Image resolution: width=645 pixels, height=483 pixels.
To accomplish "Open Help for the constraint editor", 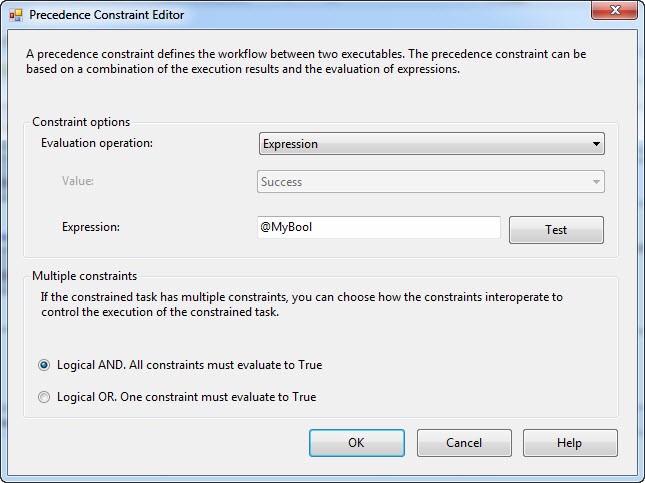I will click(569, 443).
